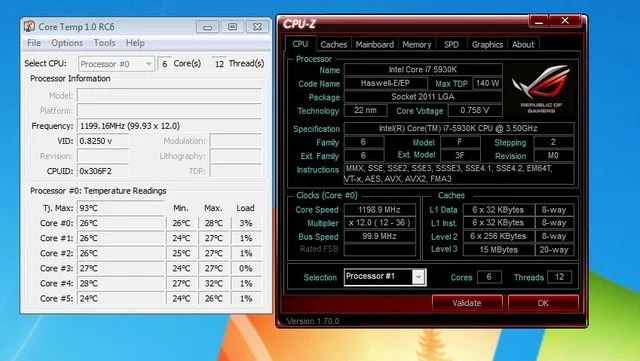The width and height of the screenshot is (640, 361).
Task: Switch to the Caches tab in CPU-Z
Action: tap(333, 44)
